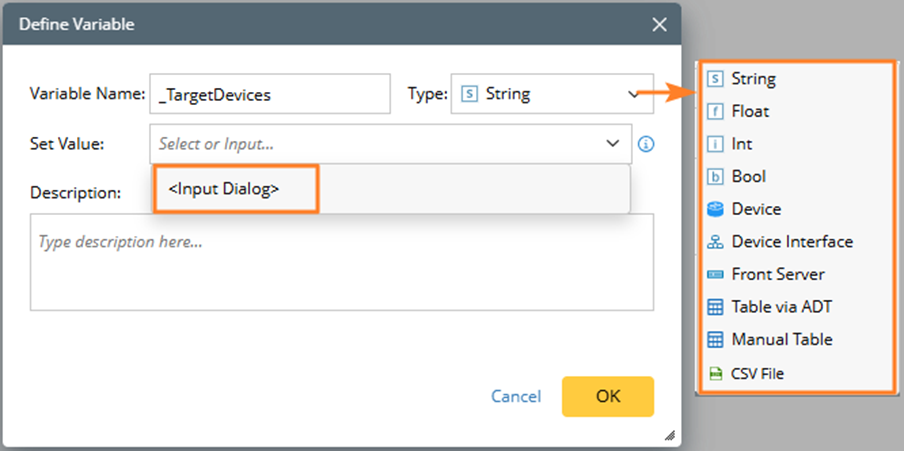Click the Cancel link
This screenshot has height=451, width=904.
516,396
